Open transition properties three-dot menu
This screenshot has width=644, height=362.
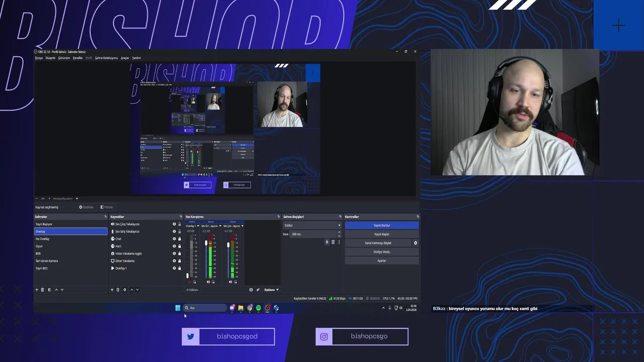[339, 242]
